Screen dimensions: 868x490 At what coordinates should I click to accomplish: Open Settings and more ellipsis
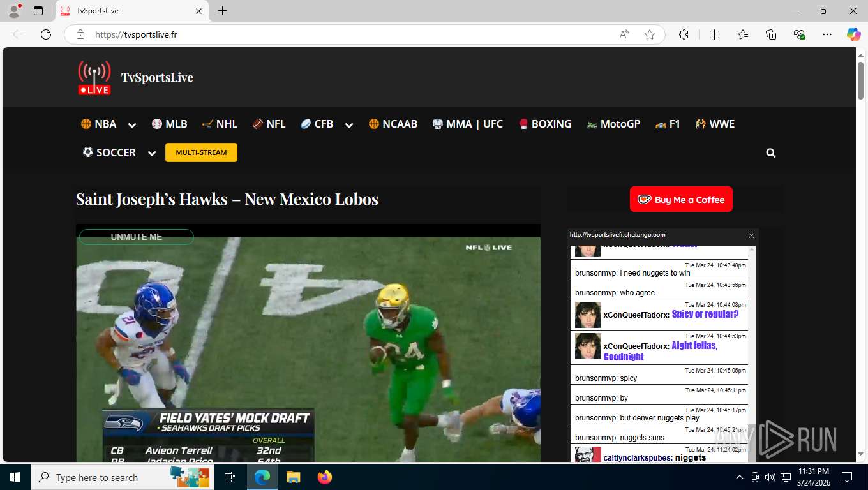(x=827, y=34)
